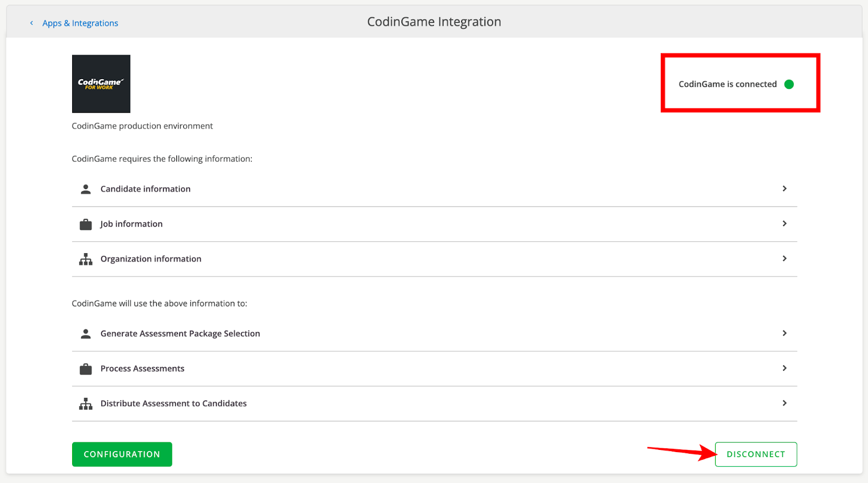
Task: Click 'CodinGame requires the following information:' text
Action: tap(162, 159)
